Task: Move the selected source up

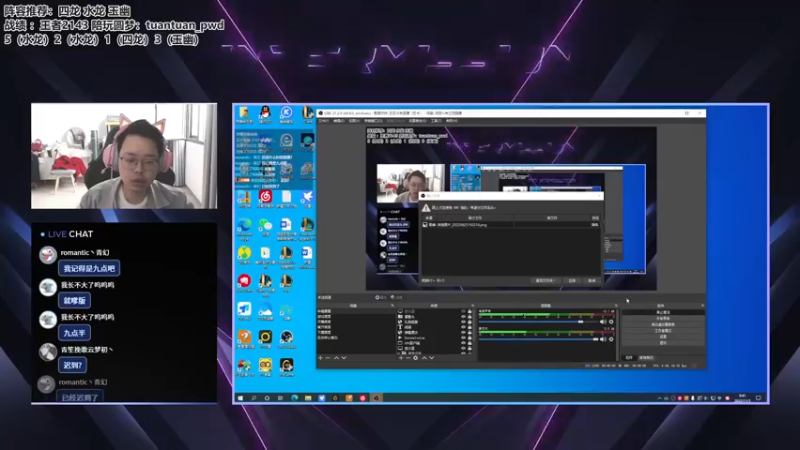Action: pos(424,358)
